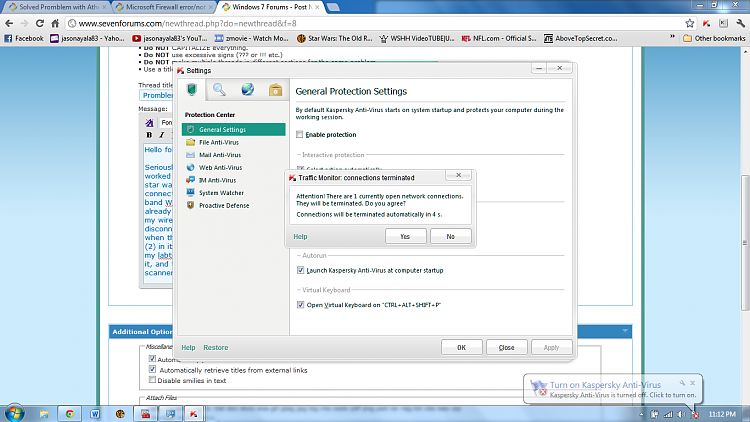The width and height of the screenshot is (750, 422).
Task: Click OK in Settings window
Action: tap(462, 347)
